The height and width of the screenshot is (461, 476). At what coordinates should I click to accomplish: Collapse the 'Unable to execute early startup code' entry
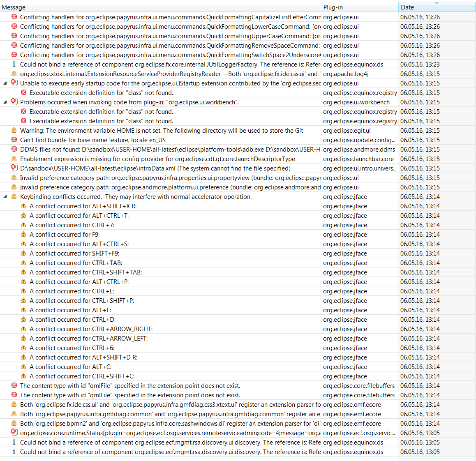point(5,83)
